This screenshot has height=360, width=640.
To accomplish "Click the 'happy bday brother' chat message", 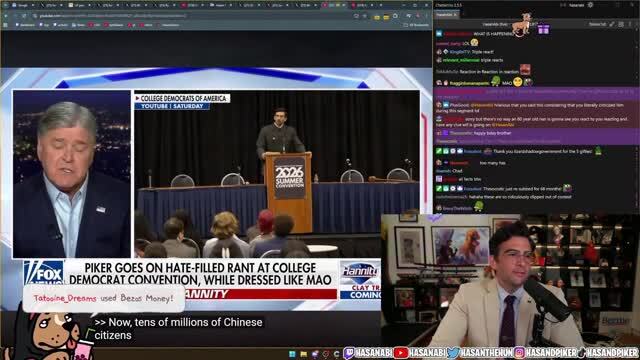I will 492,133.
